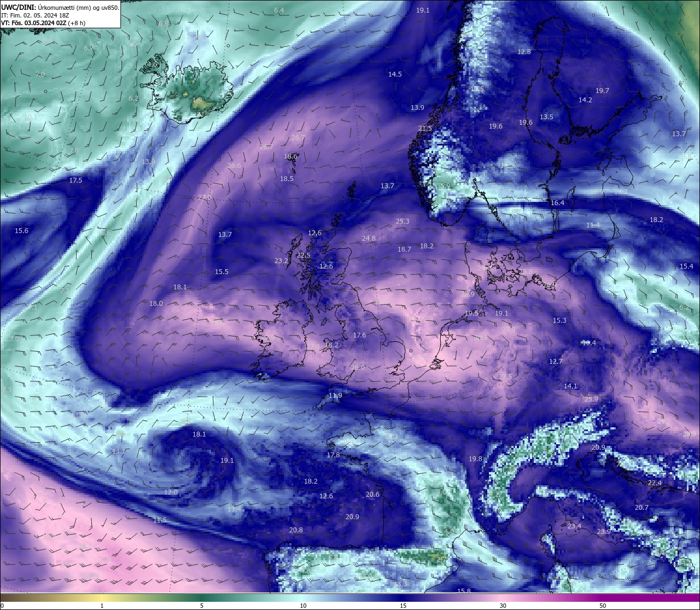700x610 pixels.
Task: Click the 18.6 value near the Faroe Islands
Action: [x=291, y=156]
